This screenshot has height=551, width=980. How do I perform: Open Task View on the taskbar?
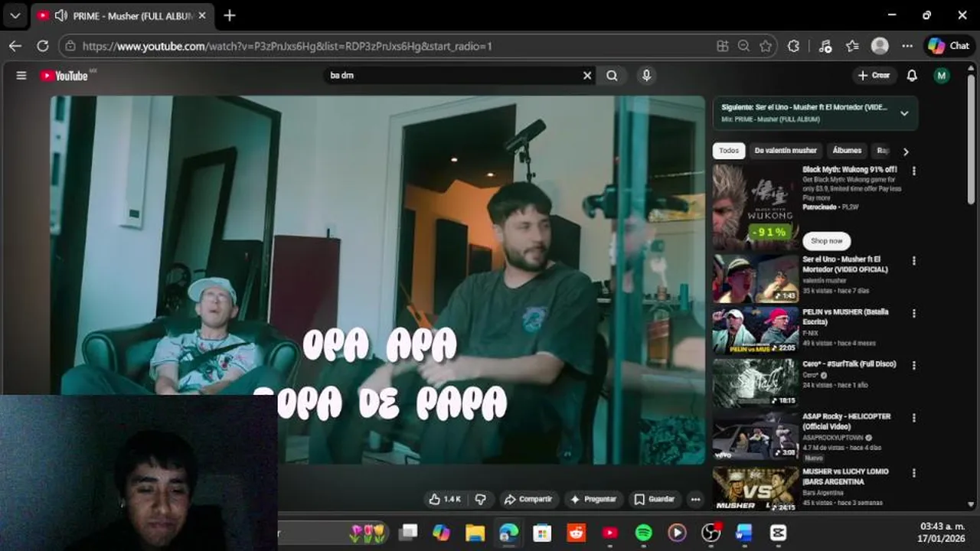pos(408,533)
